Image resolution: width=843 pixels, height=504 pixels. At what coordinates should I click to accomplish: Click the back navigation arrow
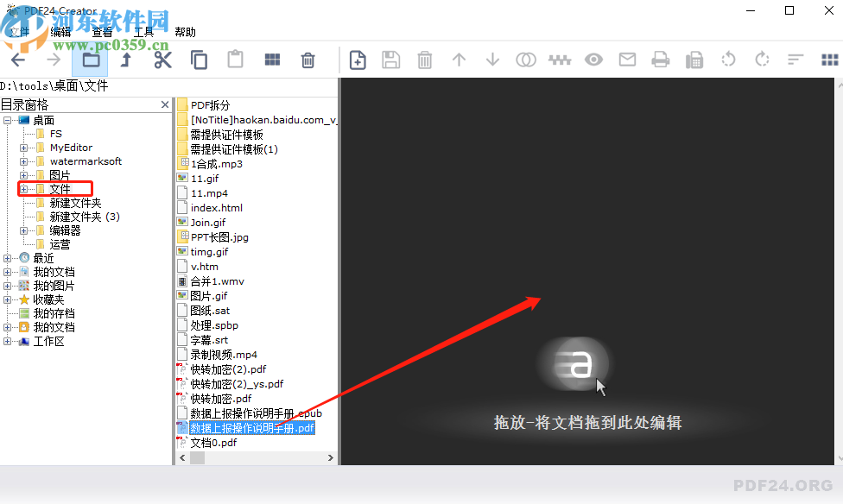tap(17, 60)
